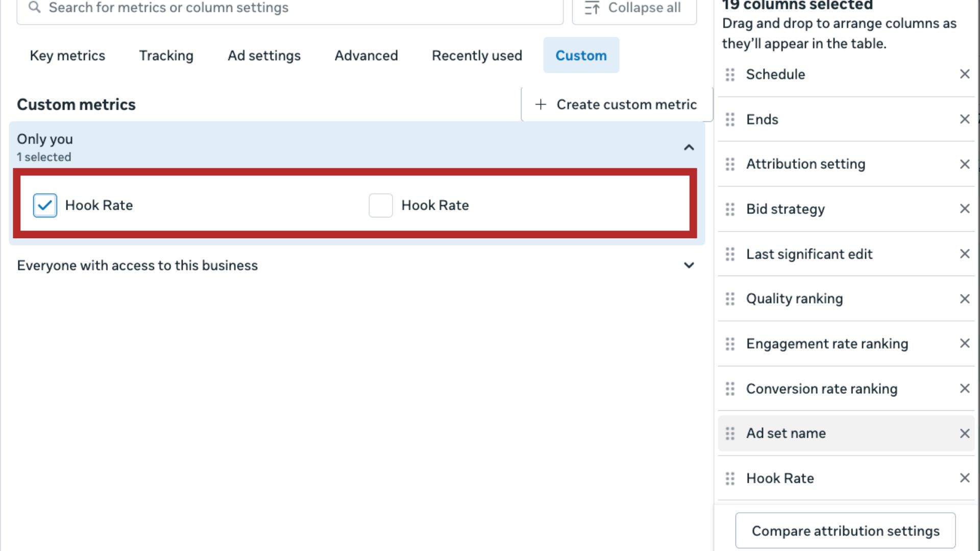Switch to the Ad settings tab
Screen dimensions: 980x551
(x=264, y=55)
